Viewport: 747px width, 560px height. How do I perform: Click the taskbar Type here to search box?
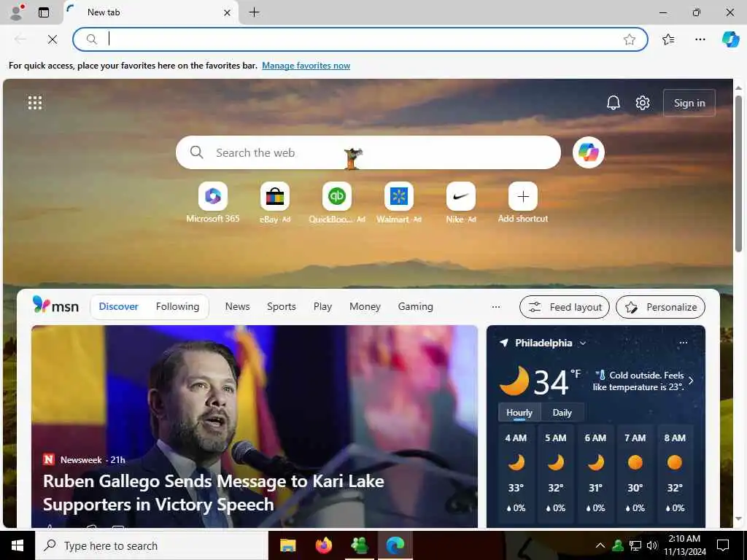(152, 545)
